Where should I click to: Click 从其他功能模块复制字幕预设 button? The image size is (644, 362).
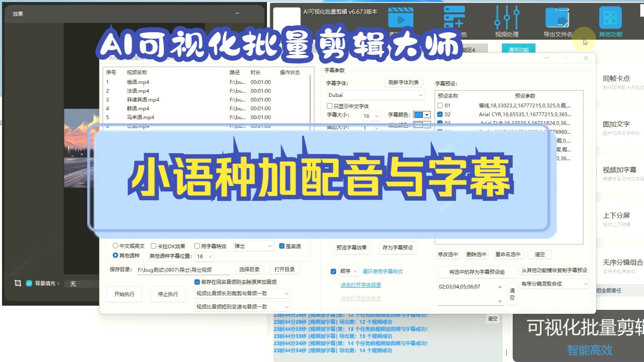click(554, 270)
